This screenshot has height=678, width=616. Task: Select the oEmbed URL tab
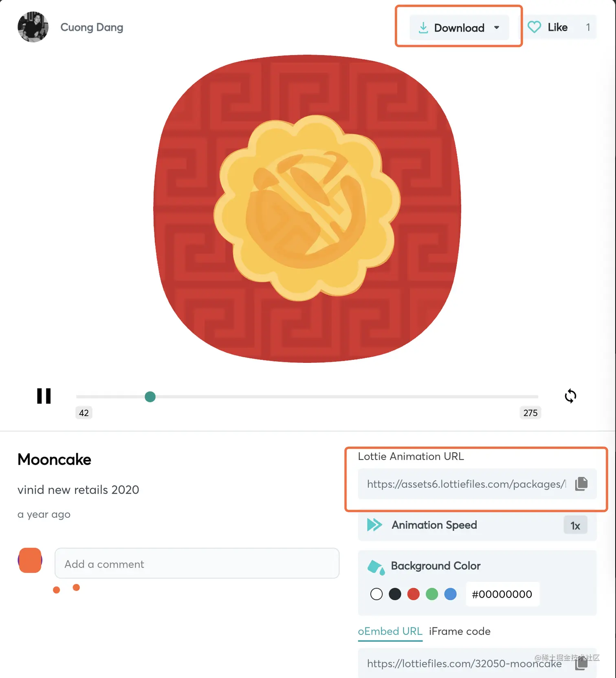click(x=390, y=631)
